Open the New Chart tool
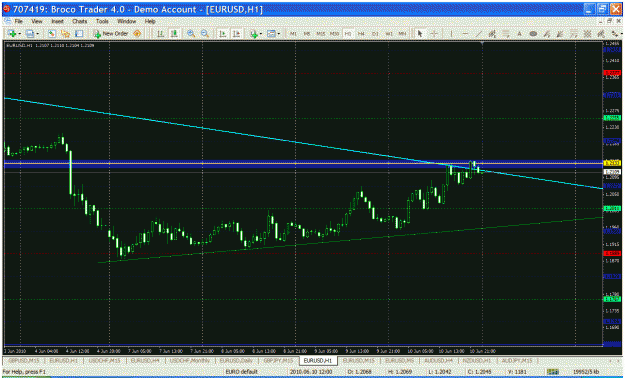Image resolution: width=625 pixels, height=378 pixels. 11,34
